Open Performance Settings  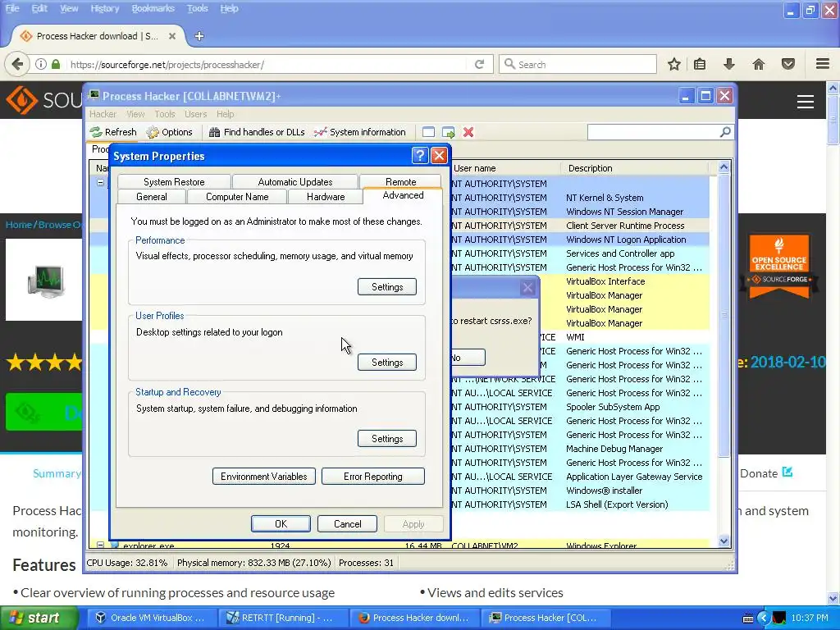[x=387, y=286]
